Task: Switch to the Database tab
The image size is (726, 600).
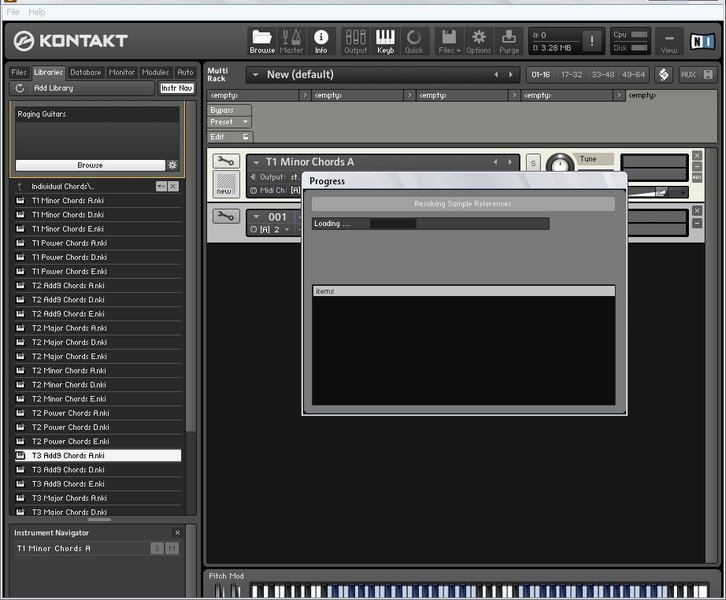Action: tap(85, 72)
